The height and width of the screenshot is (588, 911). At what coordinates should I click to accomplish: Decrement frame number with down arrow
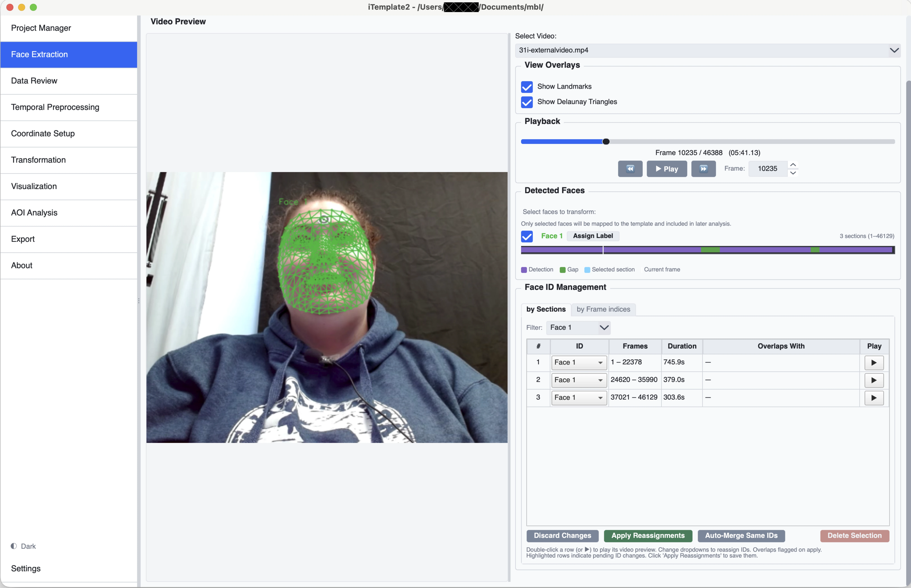pos(793,173)
